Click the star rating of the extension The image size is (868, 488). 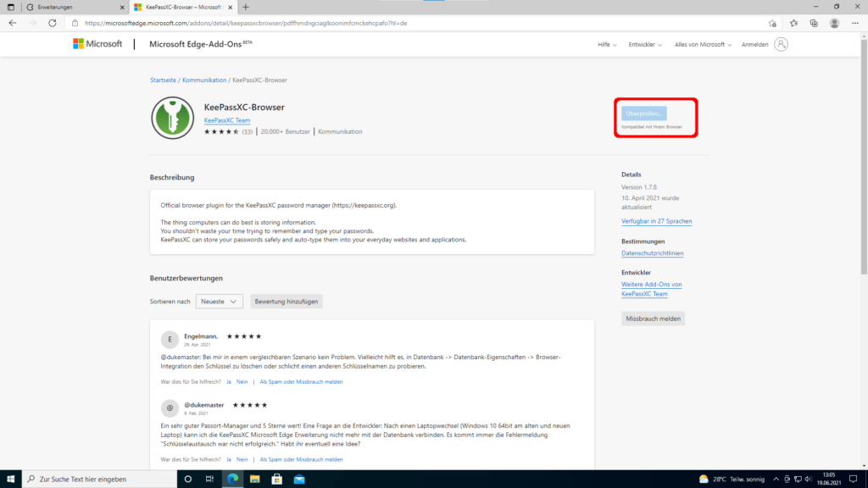221,131
